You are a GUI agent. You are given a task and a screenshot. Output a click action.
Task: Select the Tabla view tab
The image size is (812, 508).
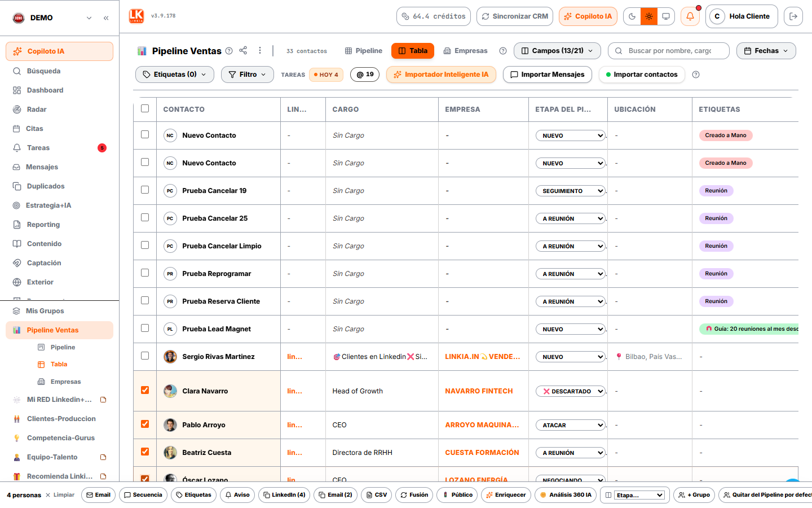pyautogui.click(x=413, y=51)
